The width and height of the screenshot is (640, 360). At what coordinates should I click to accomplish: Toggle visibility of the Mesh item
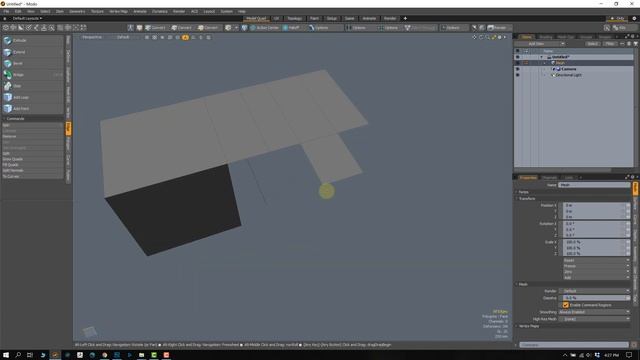(x=518, y=63)
